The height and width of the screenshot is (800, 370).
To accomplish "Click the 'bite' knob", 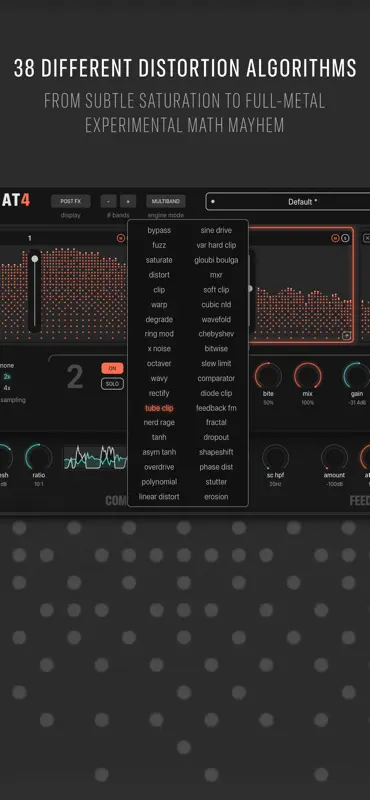I will [268, 376].
